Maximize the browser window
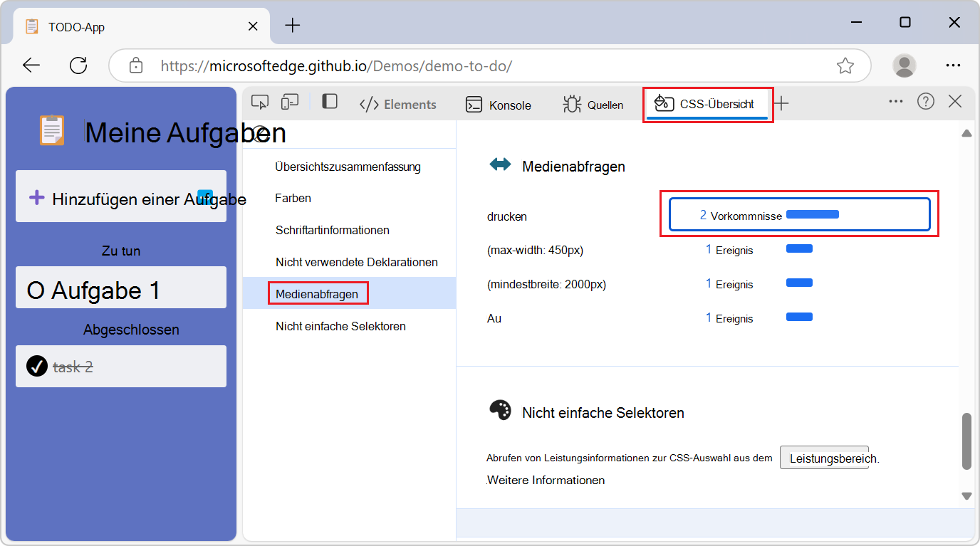This screenshot has width=980, height=546. click(905, 22)
